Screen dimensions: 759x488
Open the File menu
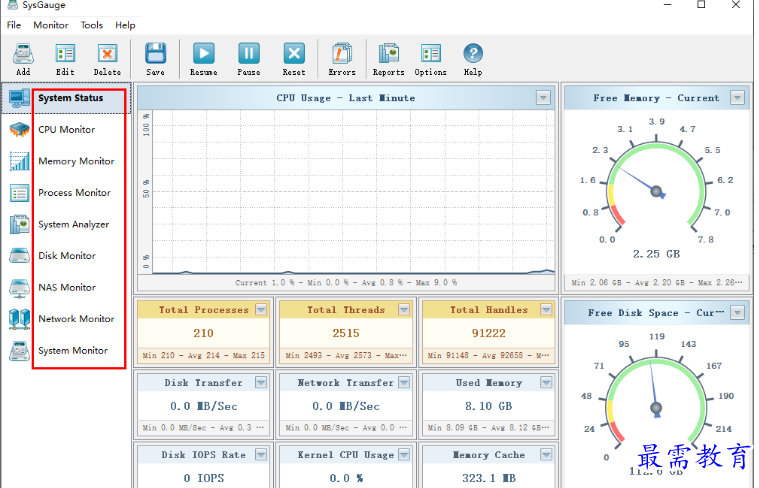coord(14,25)
